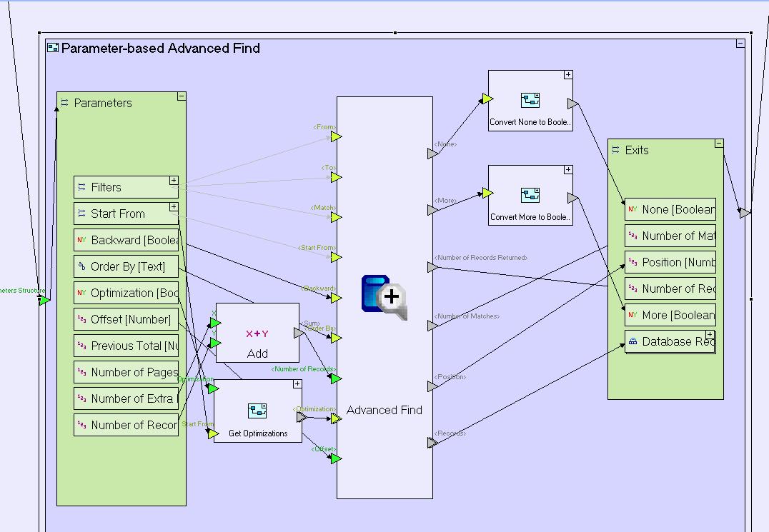This screenshot has width=769, height=532.
Task: Expand the Filters parameter item
Action: (x=174, y=181)
